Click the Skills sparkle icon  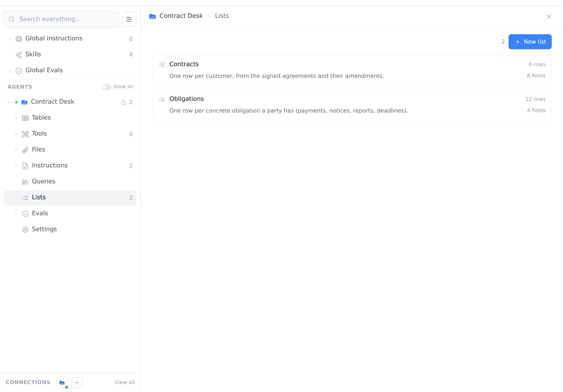tap(19, 55)
